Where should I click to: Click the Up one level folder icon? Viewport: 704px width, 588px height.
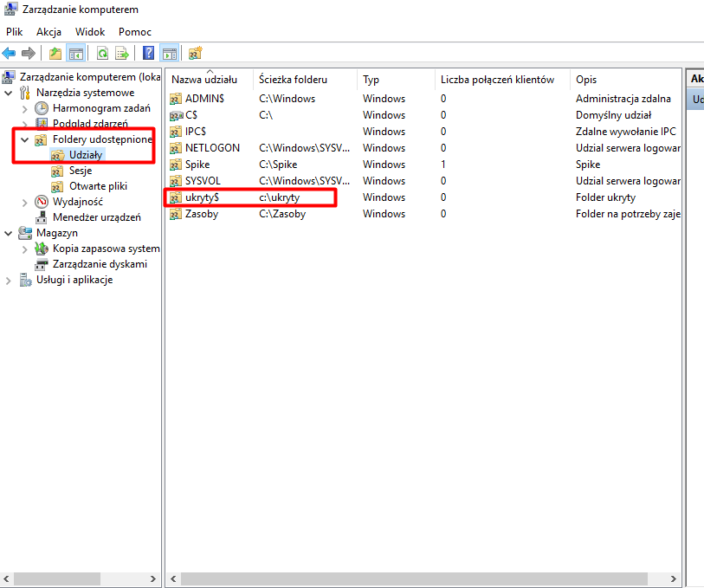point(55,54)
